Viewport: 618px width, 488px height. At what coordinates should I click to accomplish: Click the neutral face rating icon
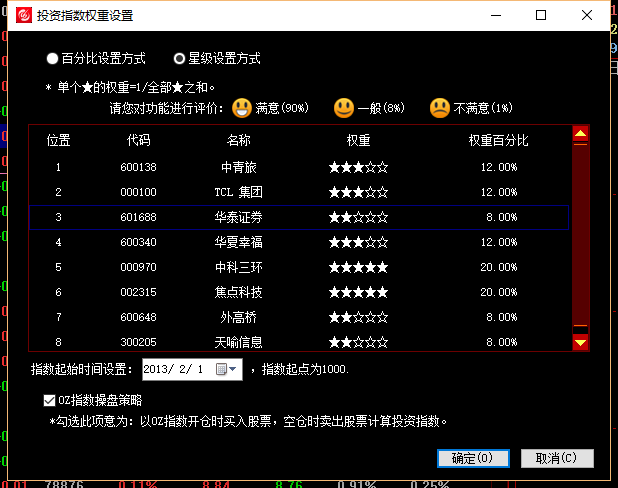point(344,107)
